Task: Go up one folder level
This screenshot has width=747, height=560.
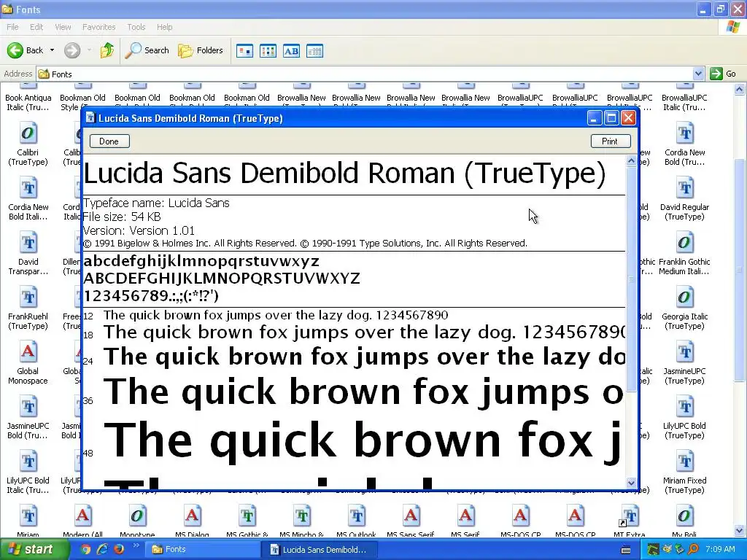Action: (x=107, y=50)
